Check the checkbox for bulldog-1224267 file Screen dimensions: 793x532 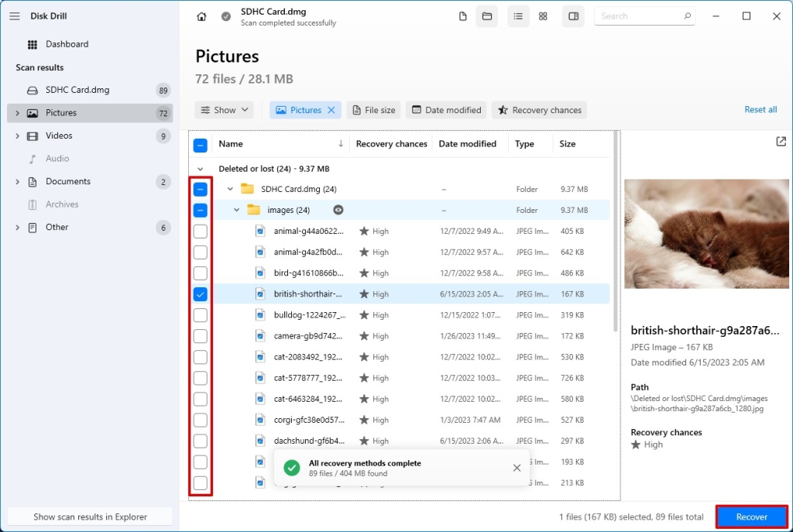200,315
